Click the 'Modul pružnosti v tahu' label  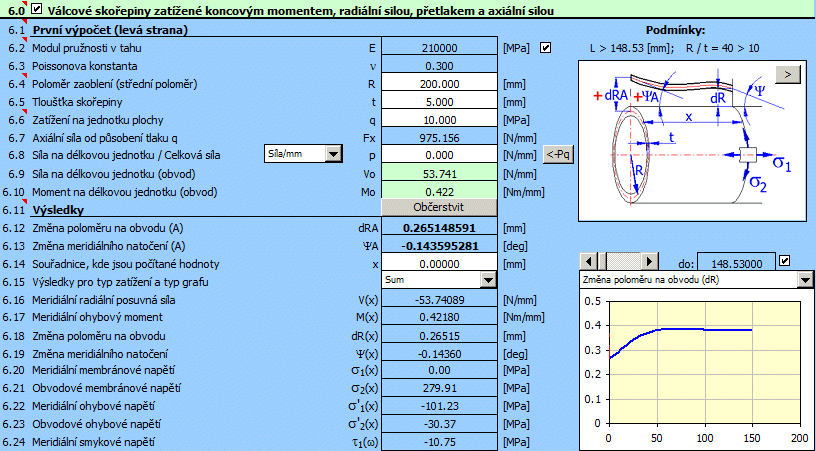click(86, 48)
